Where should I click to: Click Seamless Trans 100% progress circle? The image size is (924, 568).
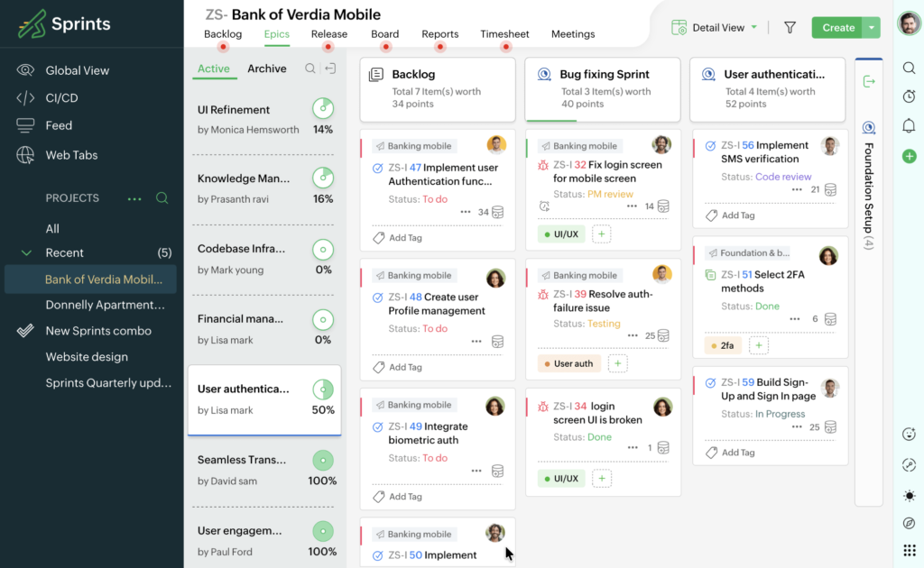tap(323, 461)
